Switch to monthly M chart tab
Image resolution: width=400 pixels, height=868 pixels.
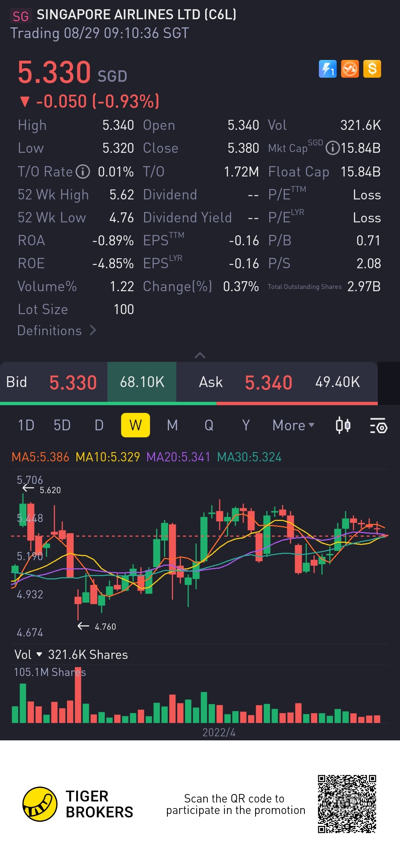[x=172, y=425]
